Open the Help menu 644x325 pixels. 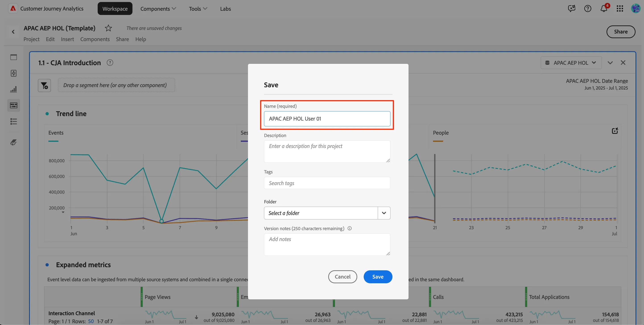click(140, 39)
